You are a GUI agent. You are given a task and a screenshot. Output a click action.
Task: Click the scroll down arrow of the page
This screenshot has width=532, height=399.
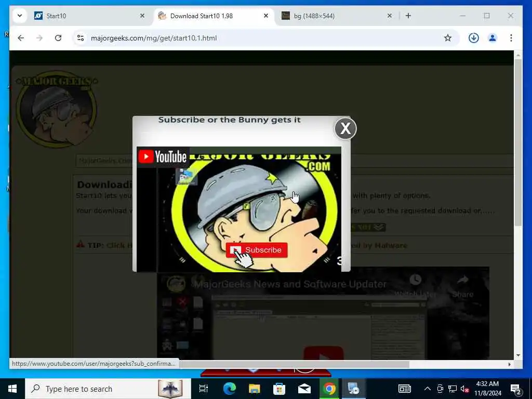point(518,355)
